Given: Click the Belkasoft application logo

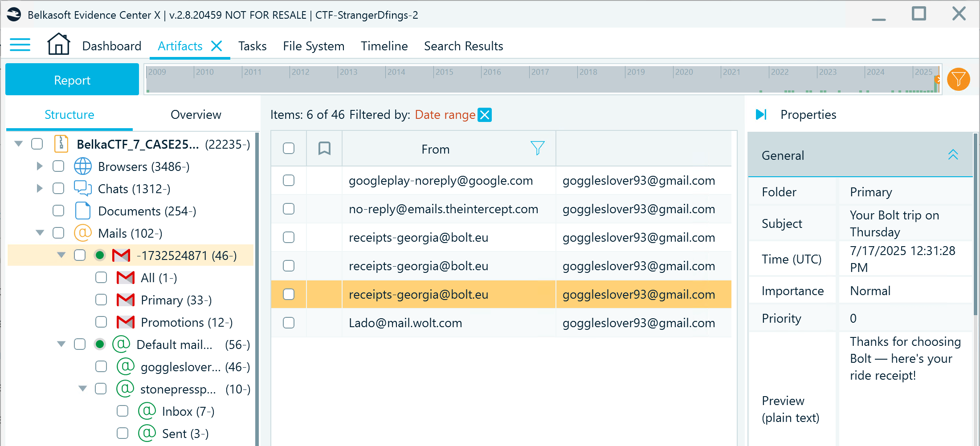Looking at the screenshot, I should pos(14,15).
